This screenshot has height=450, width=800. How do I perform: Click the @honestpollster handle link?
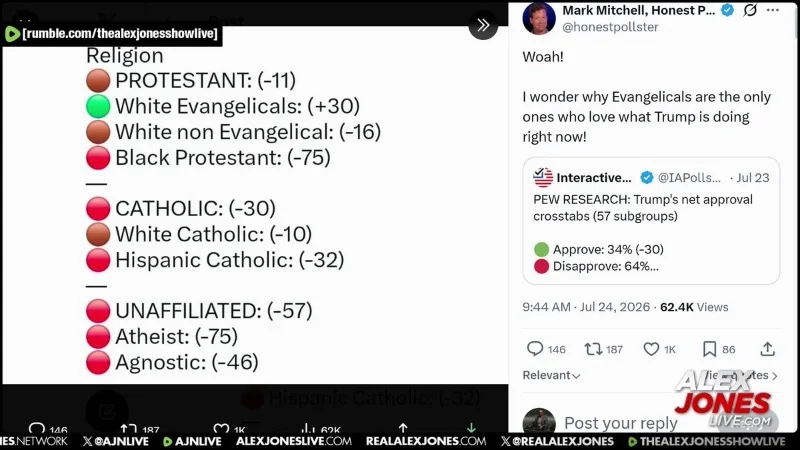point(610,27)
